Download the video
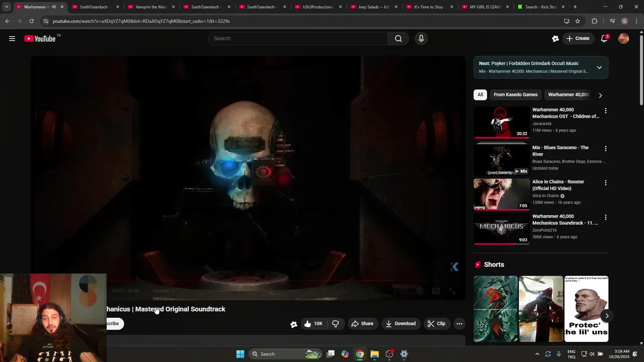644x362 pixels. [x=400, y=324]
